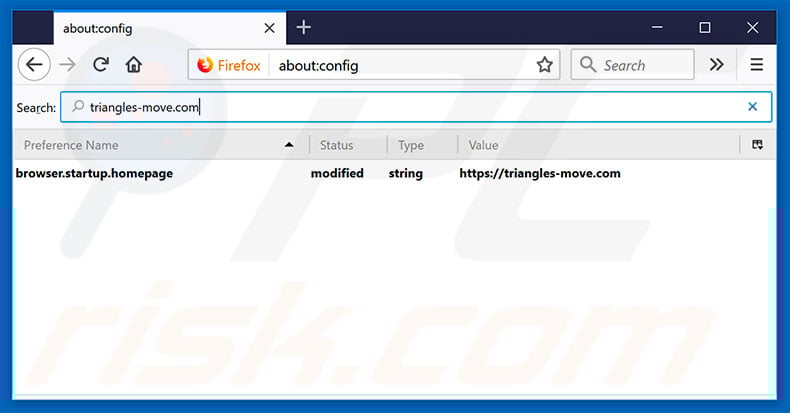
Task: Clear the preference search with X
Action: tap(752, 106)
